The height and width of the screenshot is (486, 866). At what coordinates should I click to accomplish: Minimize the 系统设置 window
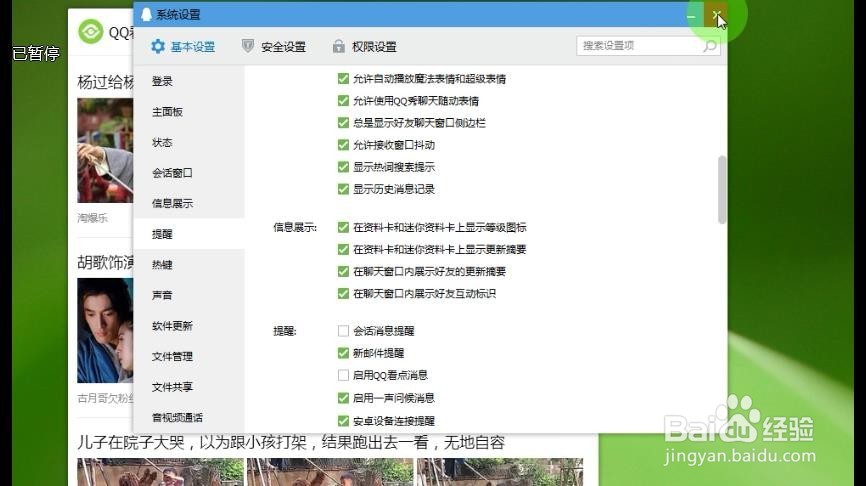691,15
